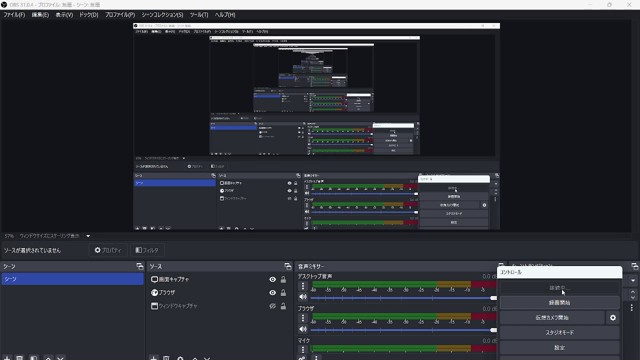Lock the 画面キャプチャ source

pos(283,280)
